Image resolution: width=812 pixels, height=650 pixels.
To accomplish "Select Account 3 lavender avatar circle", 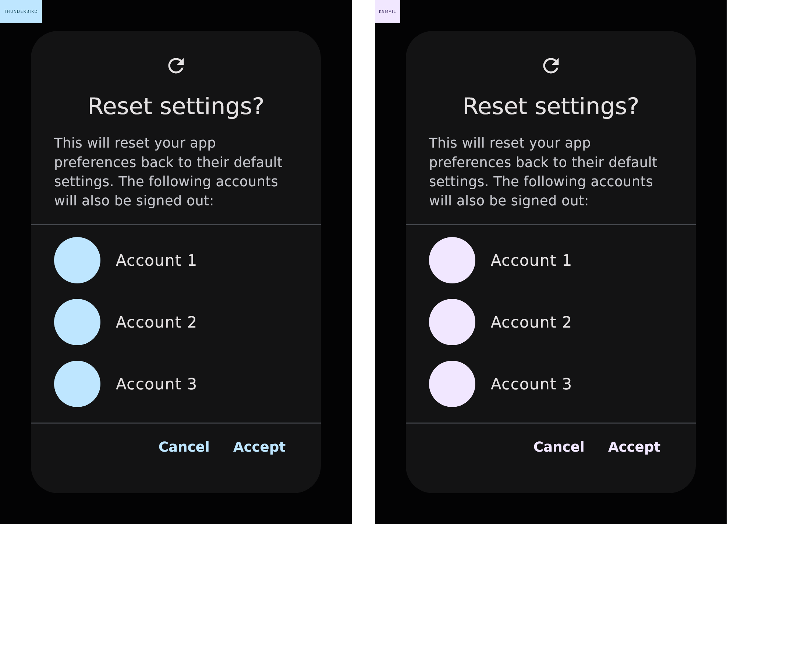I will click(x=452, y=384).
